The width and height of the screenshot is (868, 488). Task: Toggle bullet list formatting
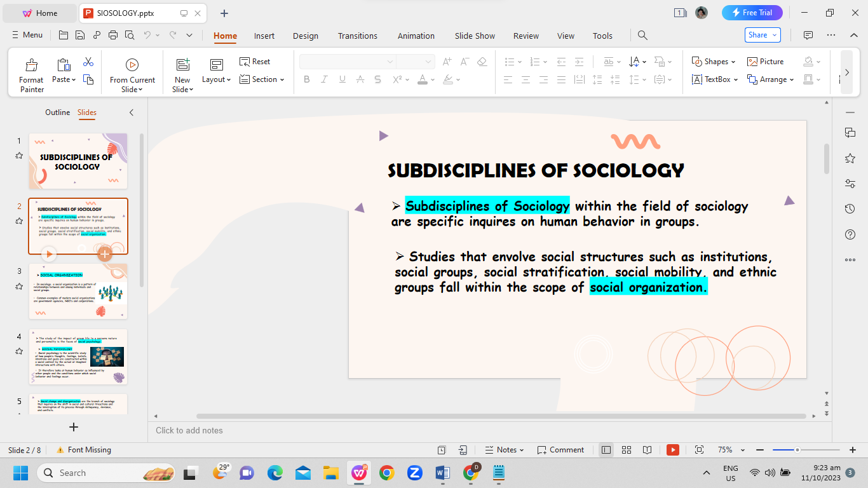coord(509,62)
